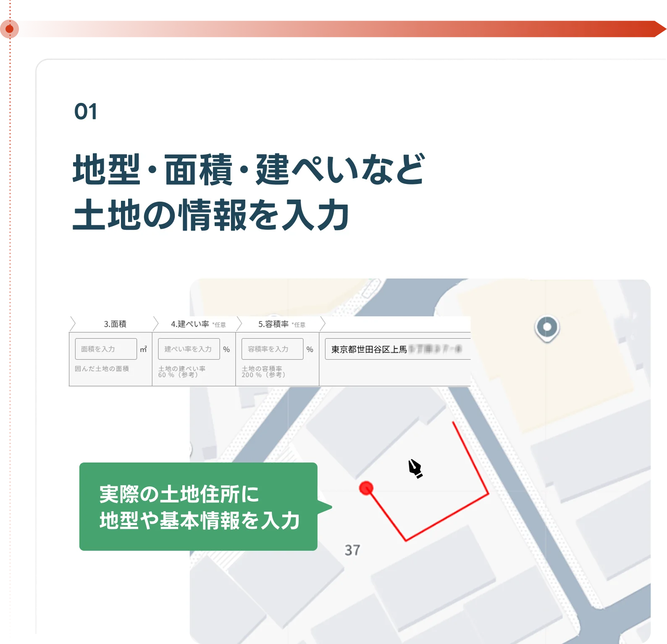Click the green 実際の土地住所に callout bubble
The width and height of the screenshot is (667, 644).
coord(198,506)
